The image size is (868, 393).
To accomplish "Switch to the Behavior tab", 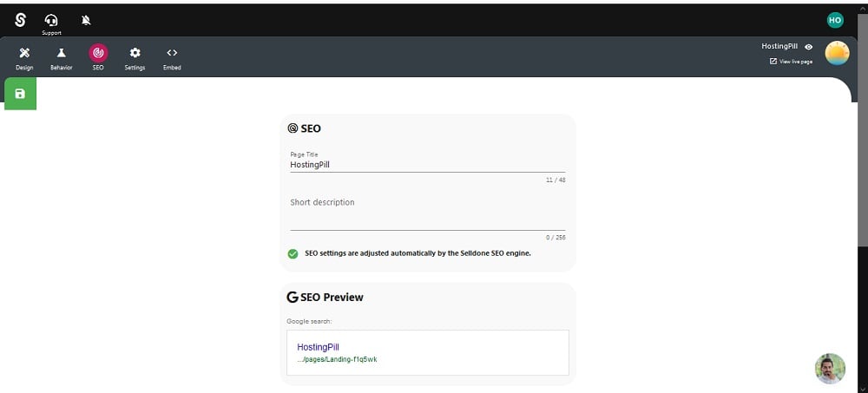I will tap(62, 58).
